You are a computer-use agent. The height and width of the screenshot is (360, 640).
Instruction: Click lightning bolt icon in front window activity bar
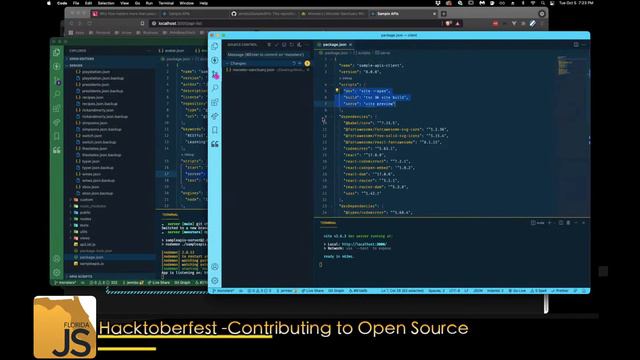[x=215, y=60]
